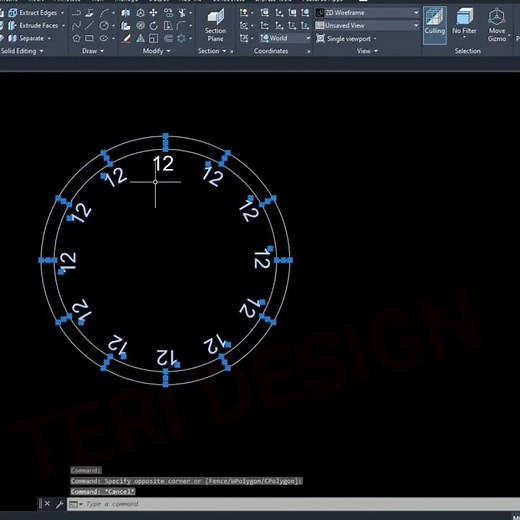Viewport: 520px width, 520px height.
Task: Click the Move tool with four arrows
Action: tap(153, 13)
